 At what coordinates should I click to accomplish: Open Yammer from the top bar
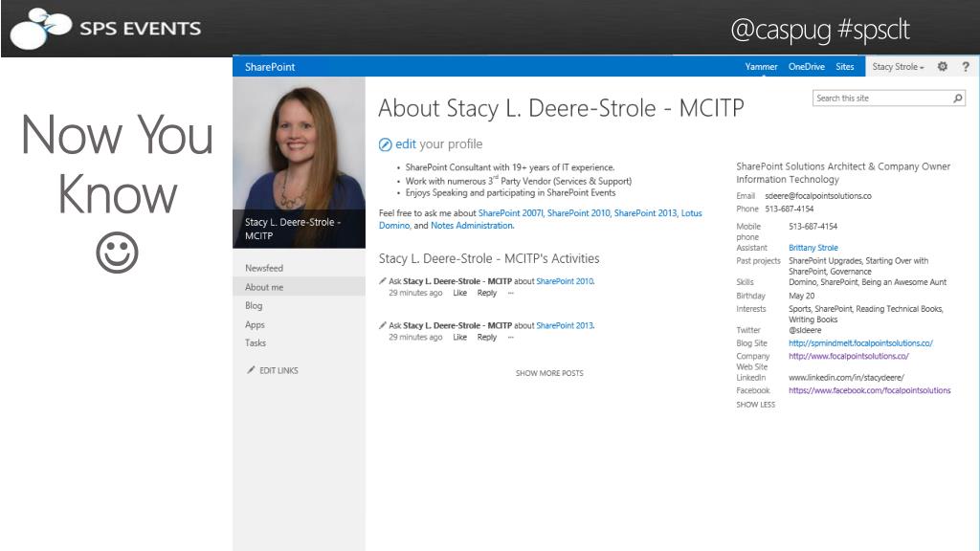761,67
